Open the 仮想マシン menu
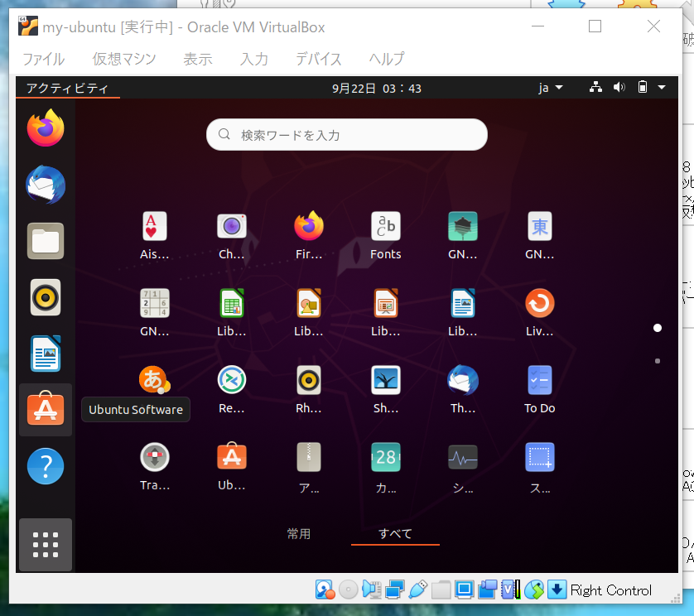 [x=124, y=59]
